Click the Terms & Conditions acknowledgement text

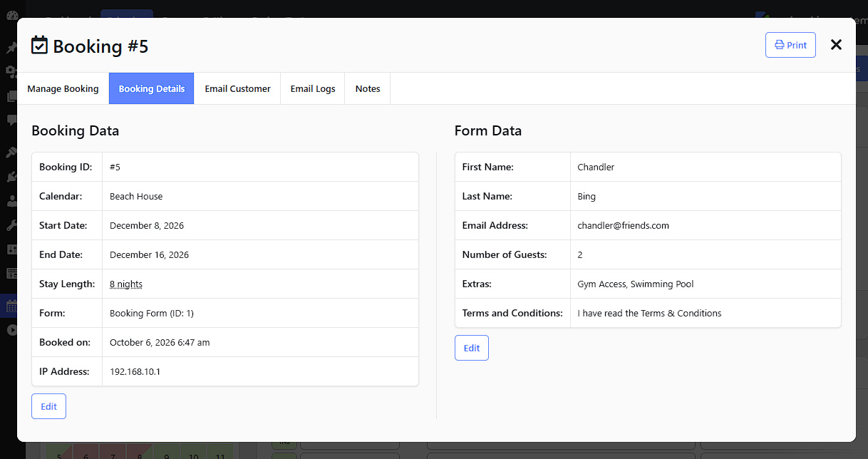coord(649,313)
